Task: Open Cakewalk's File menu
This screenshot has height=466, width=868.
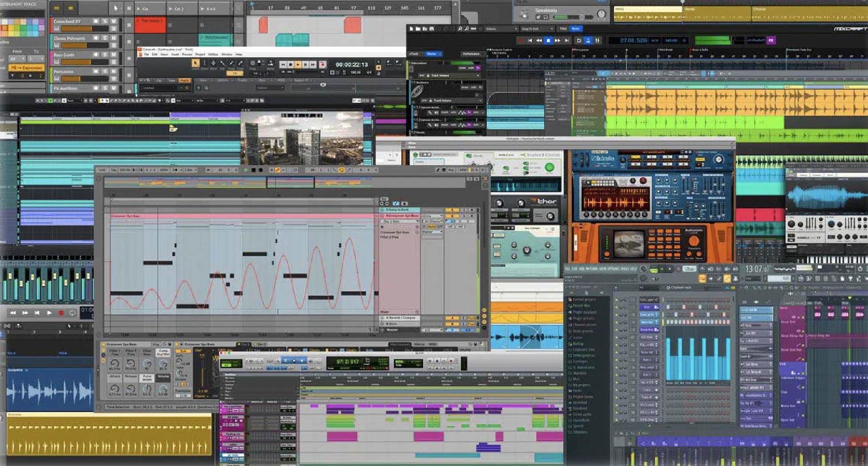Action: [146, 54]
